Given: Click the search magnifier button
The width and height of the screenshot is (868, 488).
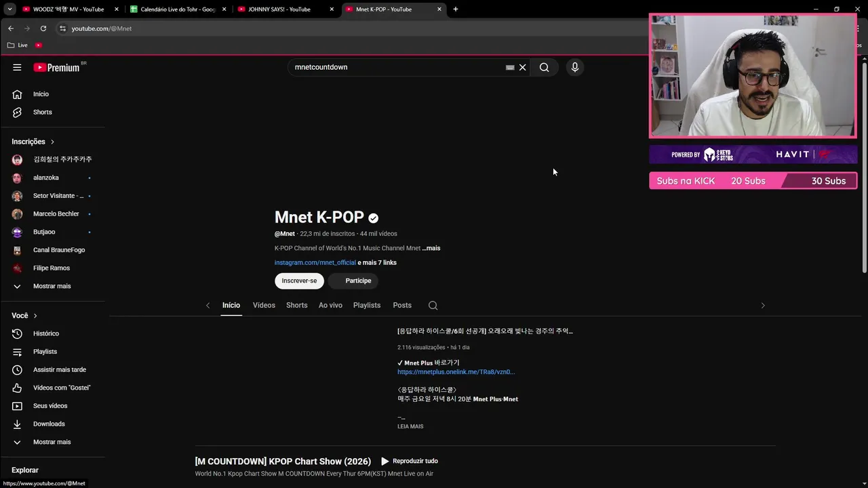Looking at the screenshot, I should pos(544,67).
